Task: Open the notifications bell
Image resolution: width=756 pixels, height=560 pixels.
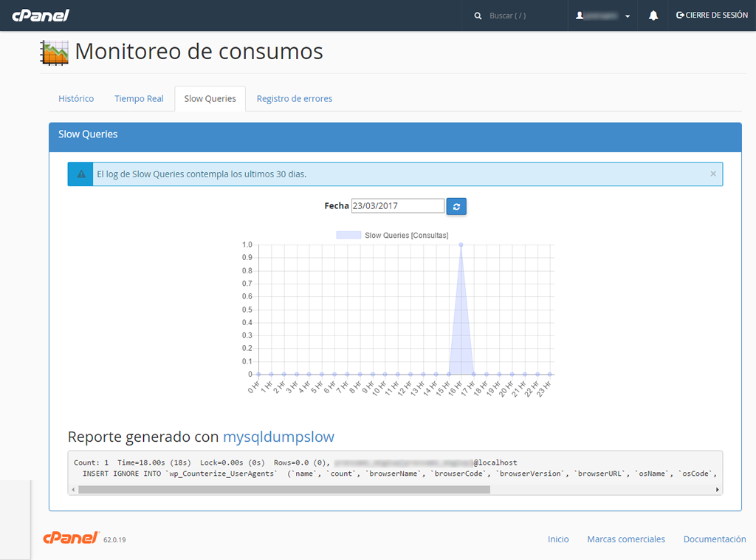Action: pos(653,16)
